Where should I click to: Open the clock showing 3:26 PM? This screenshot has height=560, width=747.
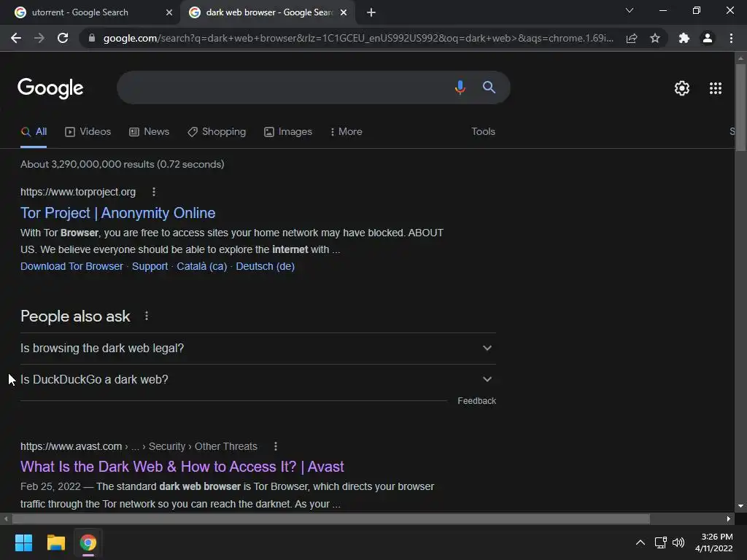713,542
